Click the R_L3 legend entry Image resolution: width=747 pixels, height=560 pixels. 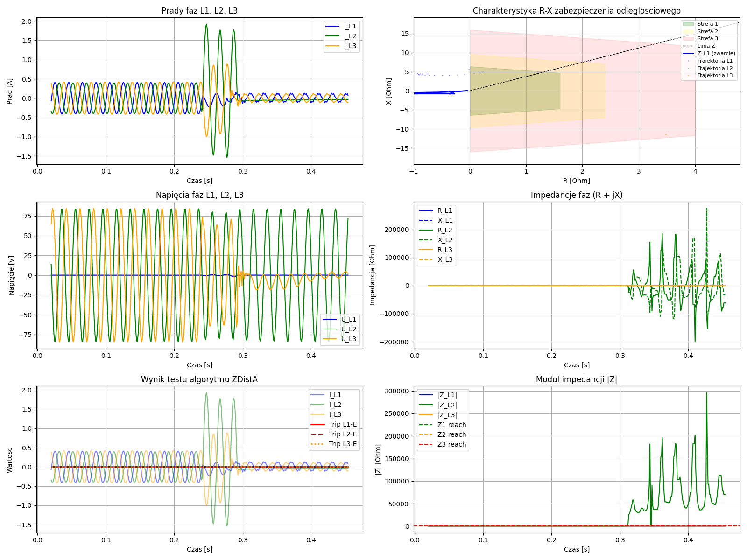[x=444, y=250]
